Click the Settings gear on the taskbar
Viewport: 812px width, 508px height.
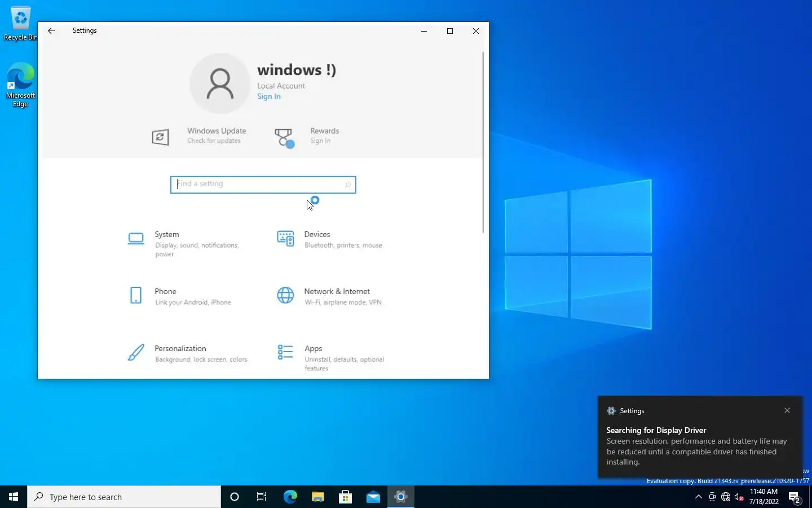click(401, 497)
